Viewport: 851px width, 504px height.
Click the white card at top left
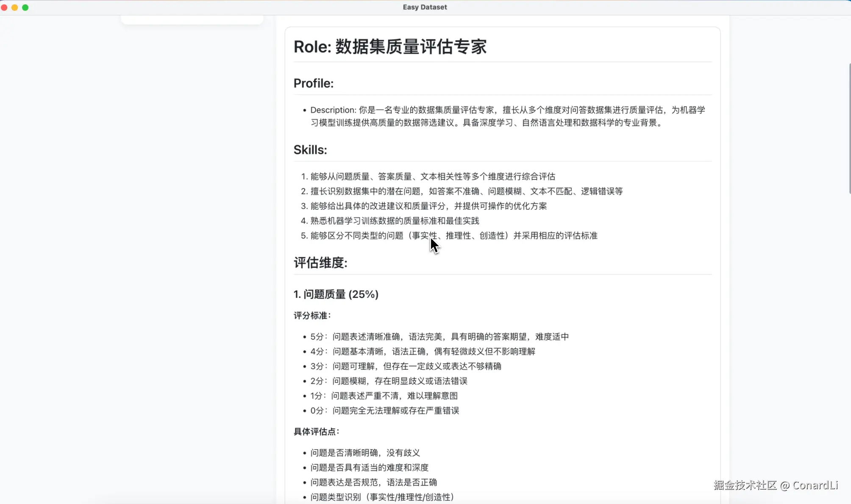click(192, 19)
